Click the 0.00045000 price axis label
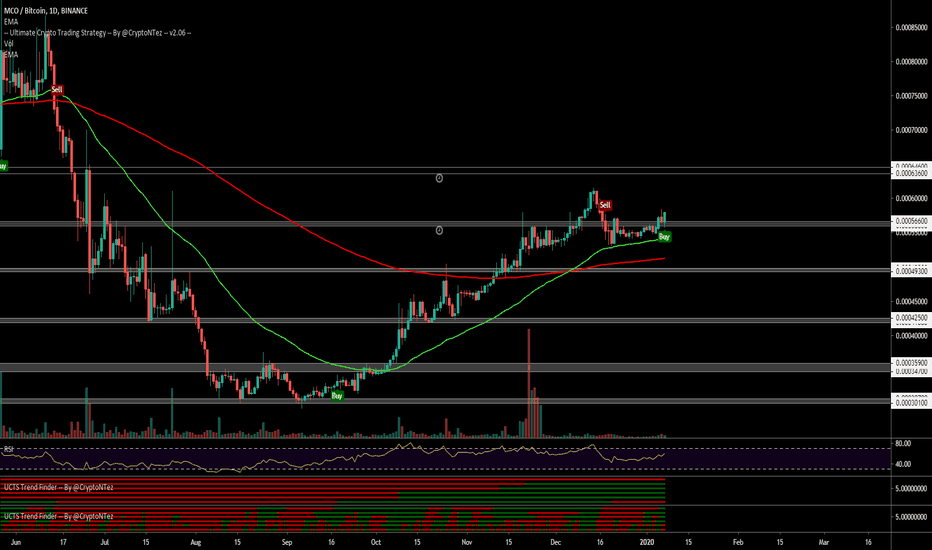932x550 pixels. pos(911,301)
